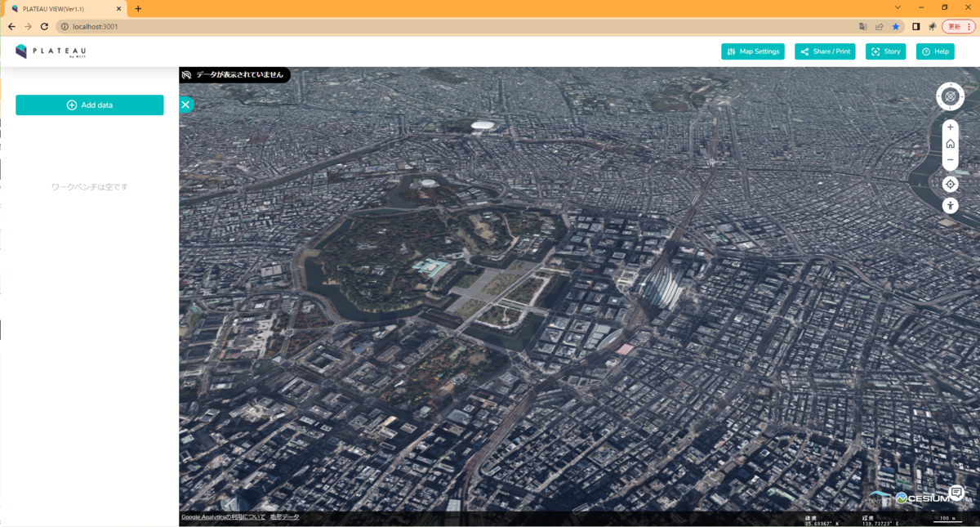The image size is (980, 527).
Task: Click the 100 m scale bar
Action: coord(947,519)
